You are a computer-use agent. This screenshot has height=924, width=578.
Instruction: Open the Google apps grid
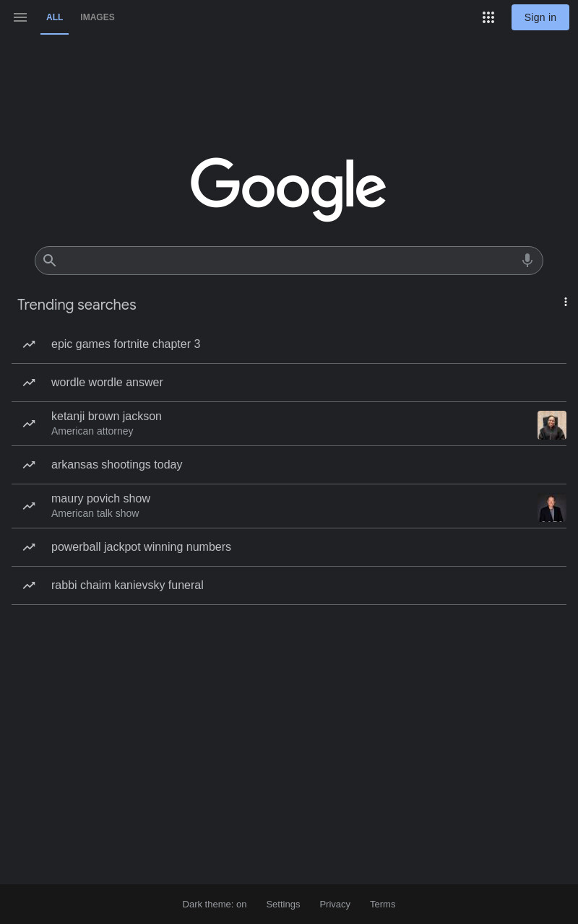[x=488, y=17]
